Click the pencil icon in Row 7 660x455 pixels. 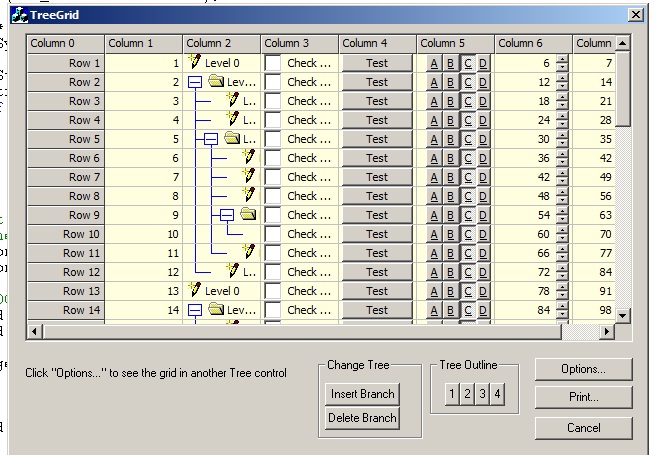click(x=250, y=177)
